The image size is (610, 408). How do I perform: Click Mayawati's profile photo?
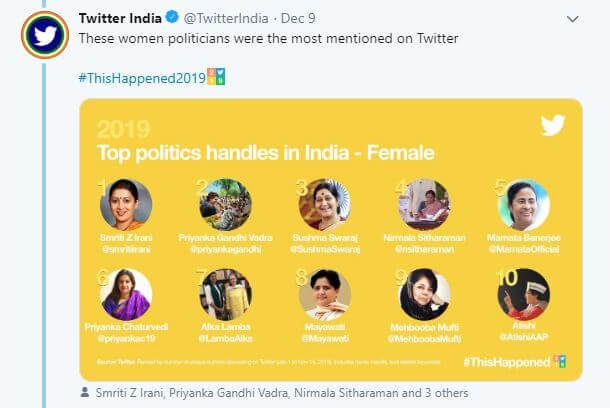click(x=324, y=294)
